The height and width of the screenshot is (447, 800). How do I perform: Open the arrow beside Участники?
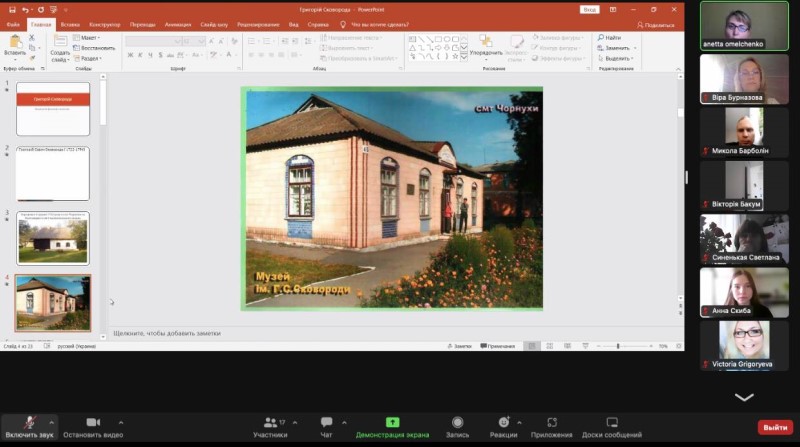(x=295, y=423)
